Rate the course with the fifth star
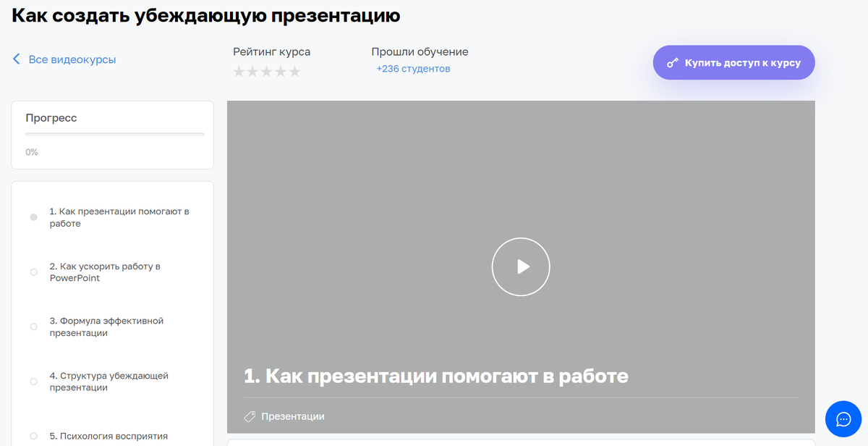 click(x=294, y=71)
